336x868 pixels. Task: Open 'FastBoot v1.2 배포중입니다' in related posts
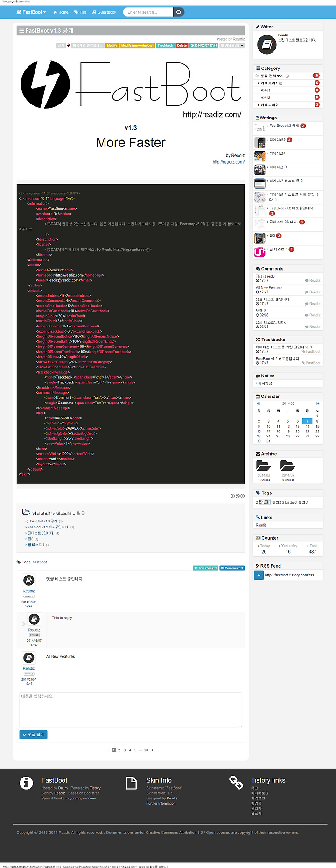(x=48, y=527)
